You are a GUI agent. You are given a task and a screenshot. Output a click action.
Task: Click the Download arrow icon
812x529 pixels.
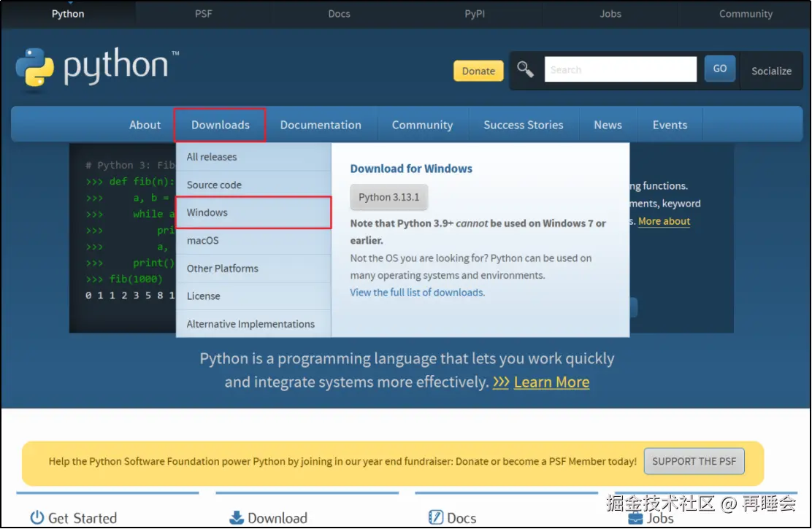point(237,517)
